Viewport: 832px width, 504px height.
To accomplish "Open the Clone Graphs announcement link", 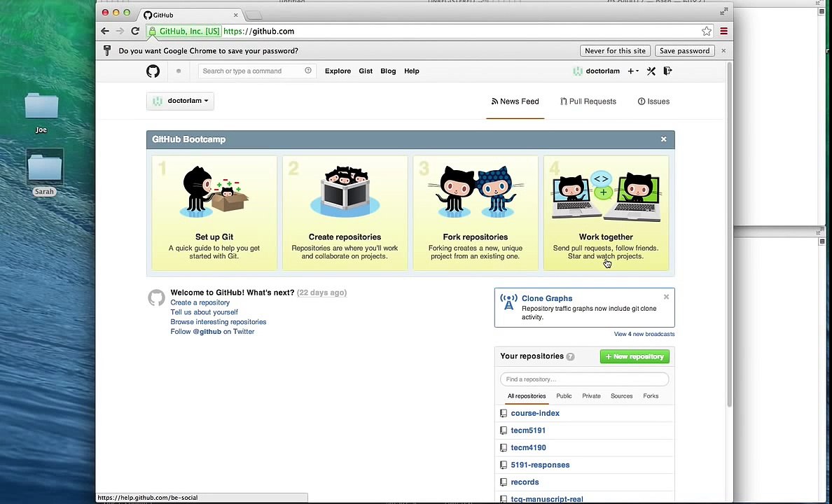I will (547, 298).
